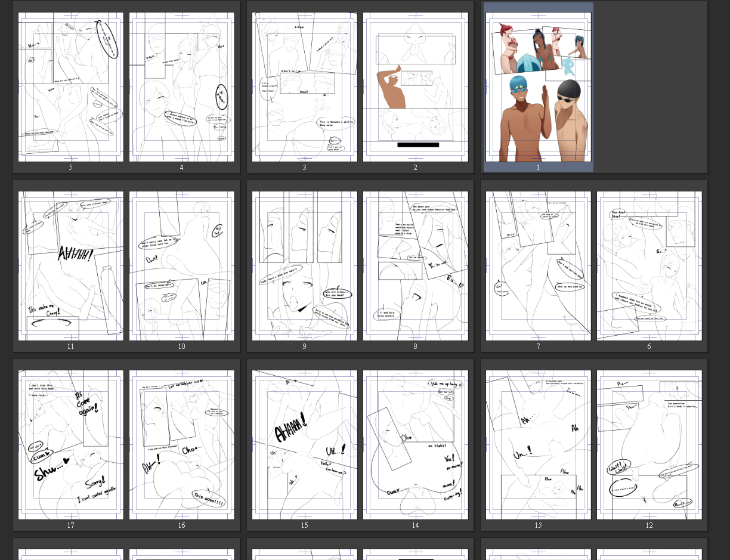Click page 13 thumbnail

[539, 445]
